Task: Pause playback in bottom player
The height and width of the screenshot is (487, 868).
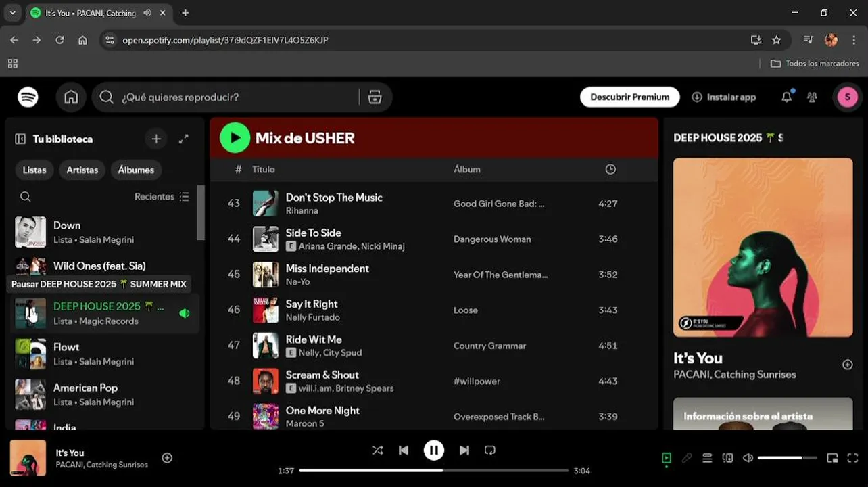Action: coord(433,450)
